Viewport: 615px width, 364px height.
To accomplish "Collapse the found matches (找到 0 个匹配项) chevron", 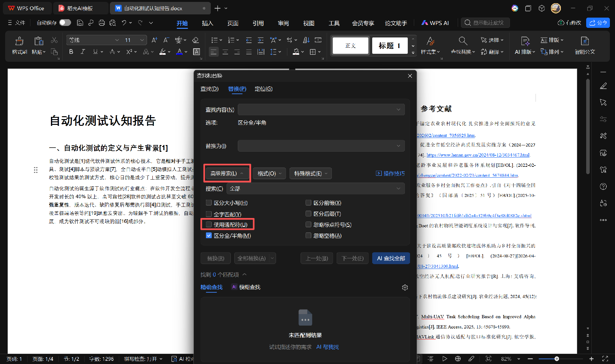I will tap(245, 274).
